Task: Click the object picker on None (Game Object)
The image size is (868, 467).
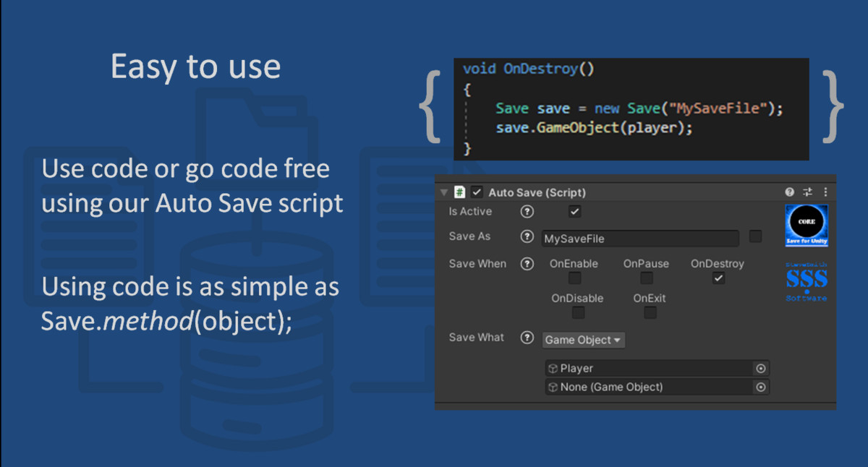Action: coord(761,387)
